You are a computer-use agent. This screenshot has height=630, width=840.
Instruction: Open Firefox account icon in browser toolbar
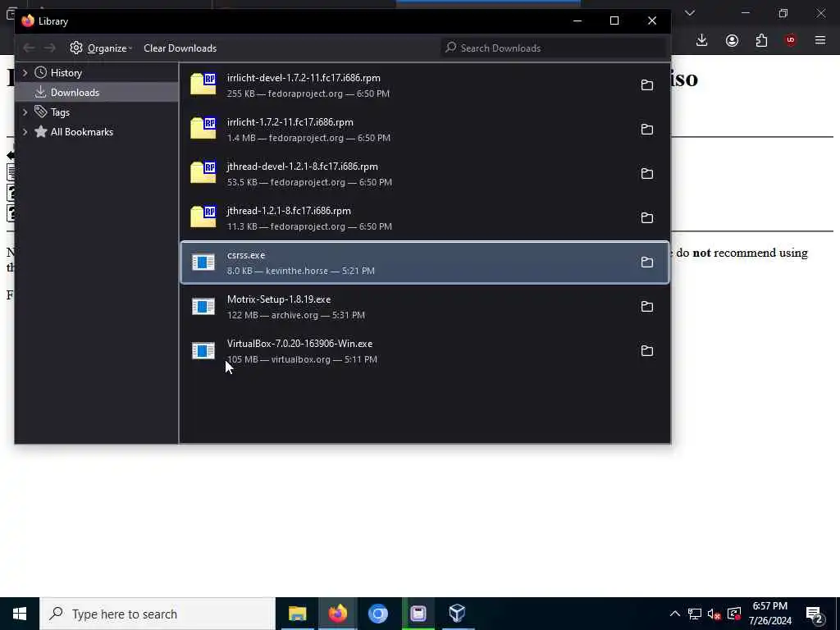pos(732,40)
